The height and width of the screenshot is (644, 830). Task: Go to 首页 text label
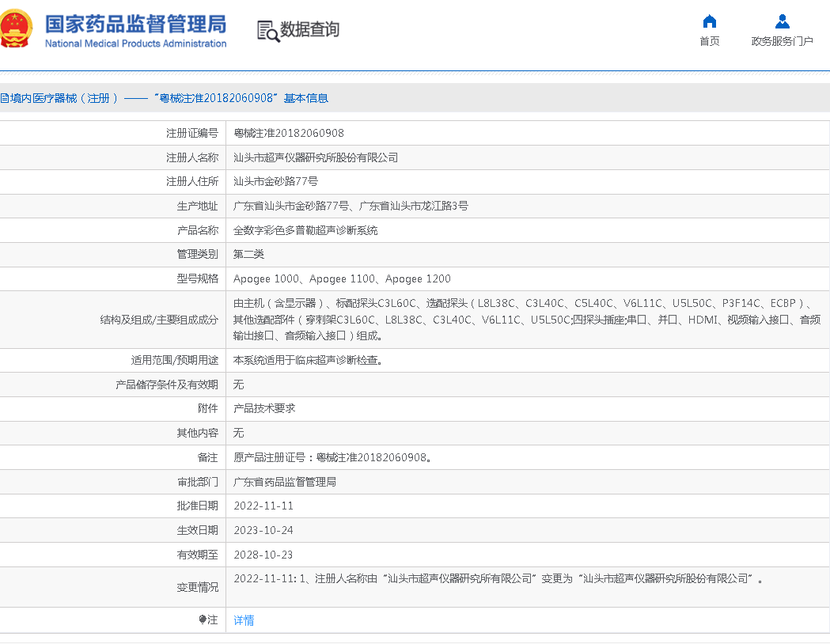pos(710,41)
